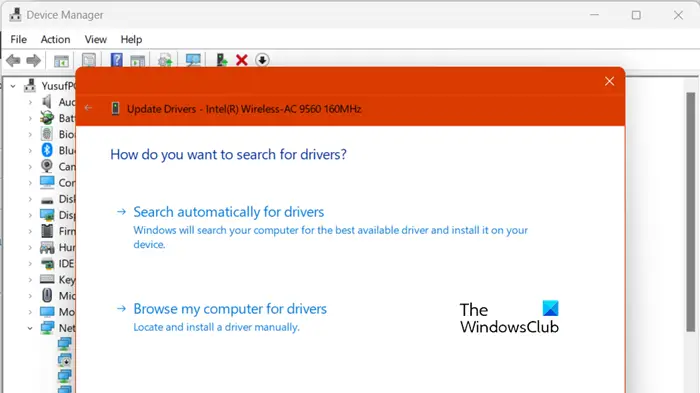Click the Mice mouse icon in tree
This screenshot has height=393, width=700.
(47, 295)
